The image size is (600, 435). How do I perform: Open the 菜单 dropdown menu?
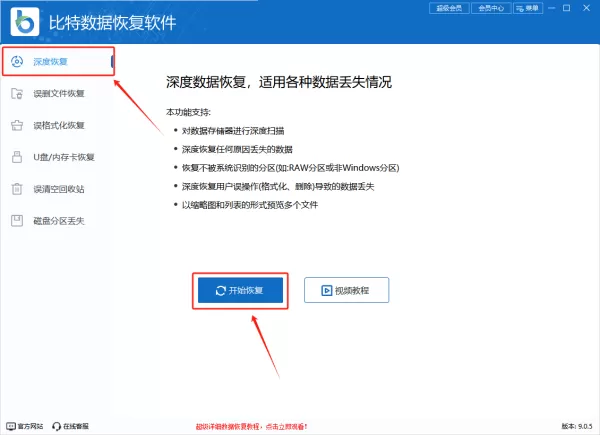click(x=528, y=8)
